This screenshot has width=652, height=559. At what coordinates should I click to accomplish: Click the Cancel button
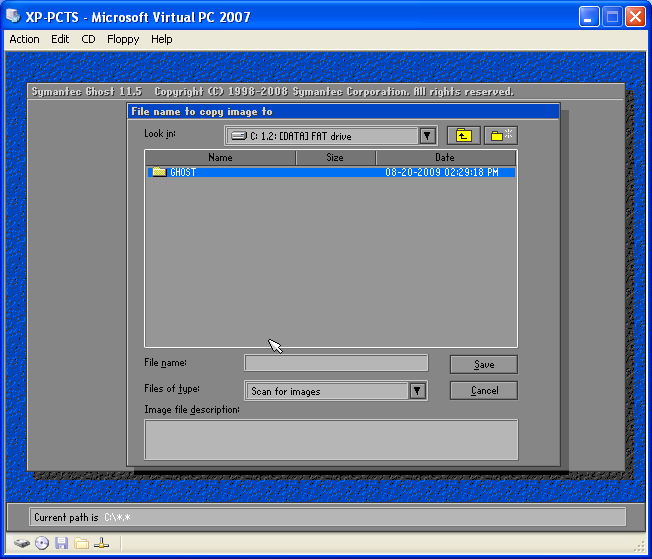484,391
